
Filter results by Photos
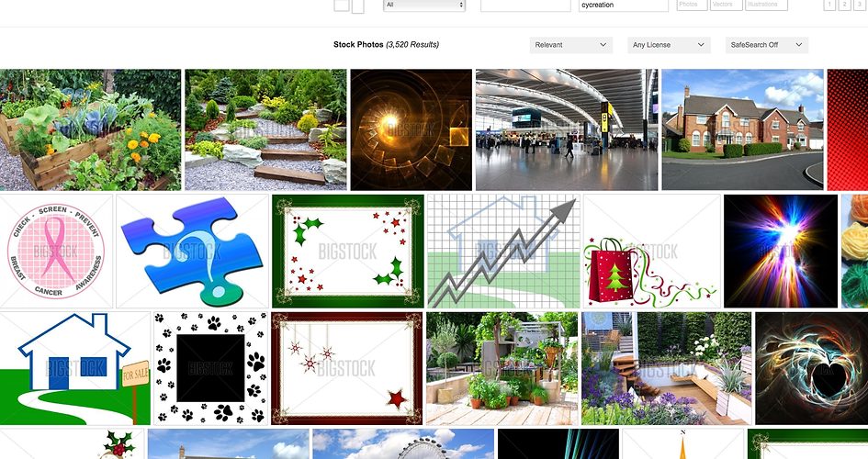[x=692, y=5]
